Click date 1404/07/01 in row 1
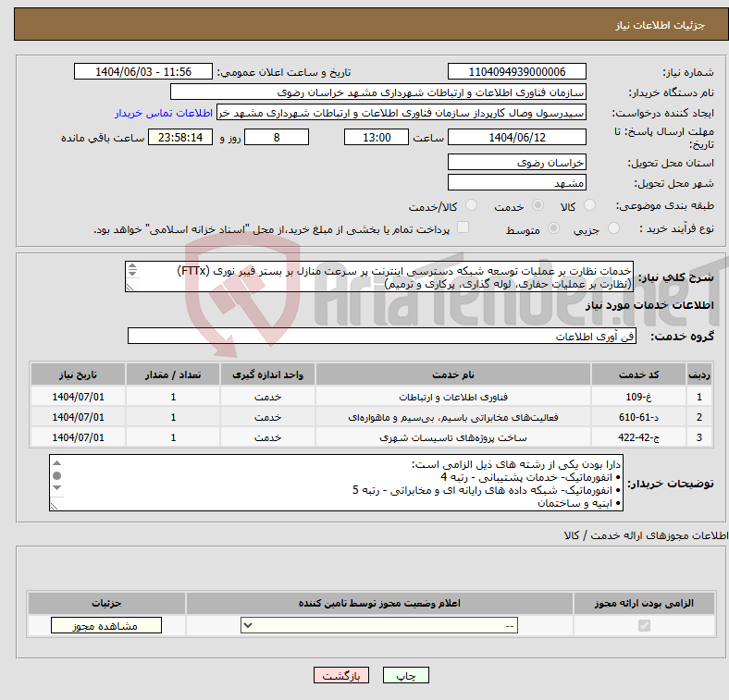 [78, 397]
